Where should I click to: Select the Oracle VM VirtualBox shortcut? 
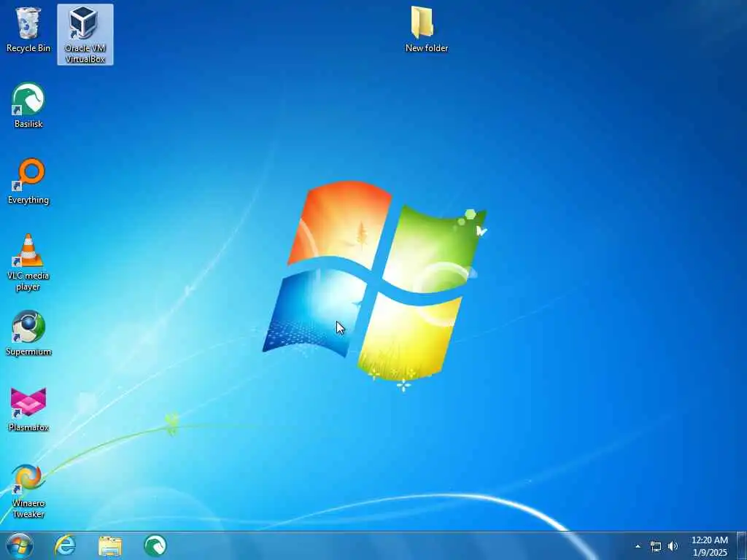pyautogui.click(x=85, y=34)
